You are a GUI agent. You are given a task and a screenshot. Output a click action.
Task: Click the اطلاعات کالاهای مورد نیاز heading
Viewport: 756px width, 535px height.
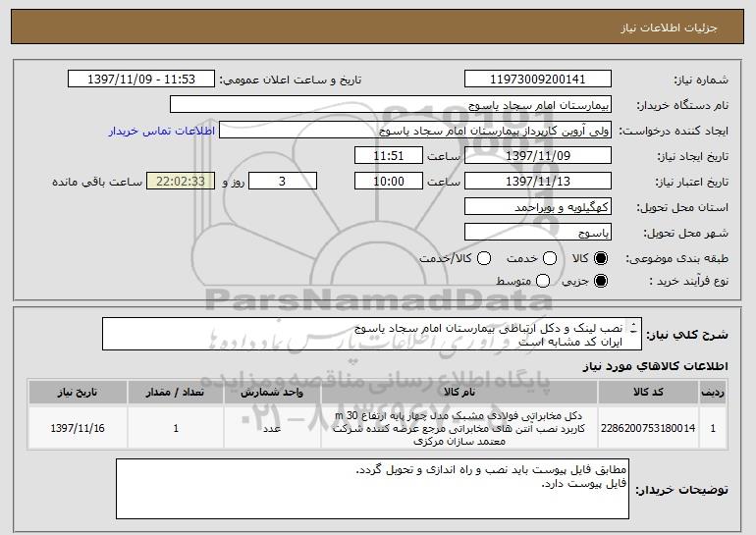click(655, 366)
